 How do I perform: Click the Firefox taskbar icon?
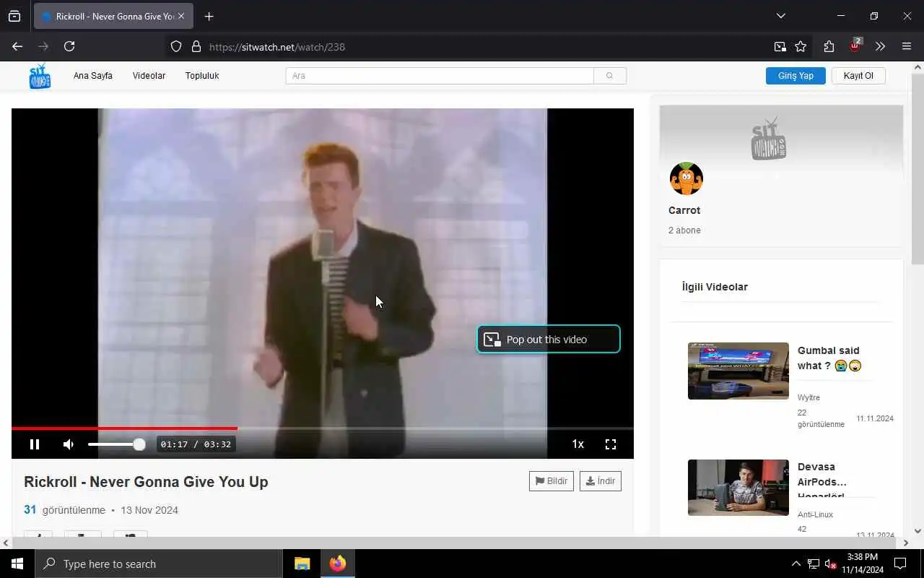point(337,564)
